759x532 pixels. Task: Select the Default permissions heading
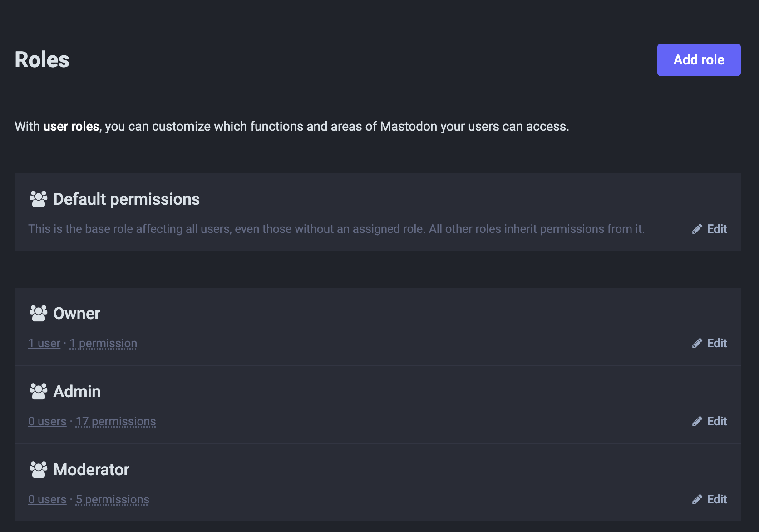pos(127,199)
